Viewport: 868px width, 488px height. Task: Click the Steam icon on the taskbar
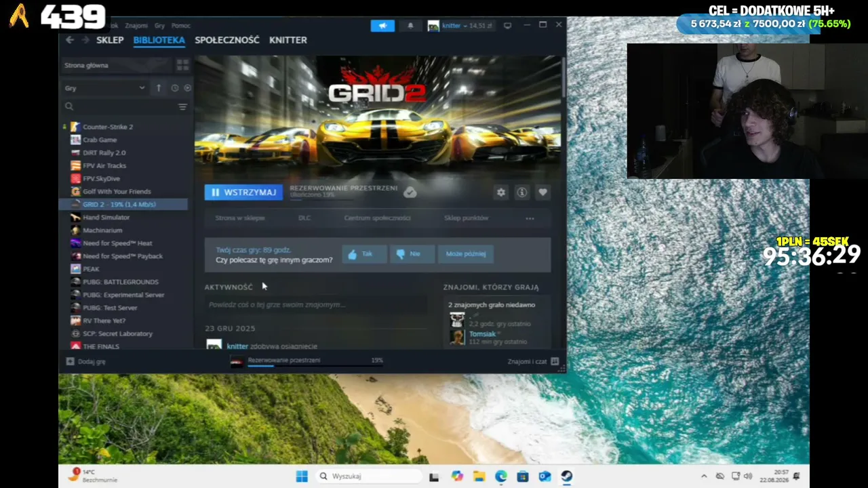coord(566,476)
